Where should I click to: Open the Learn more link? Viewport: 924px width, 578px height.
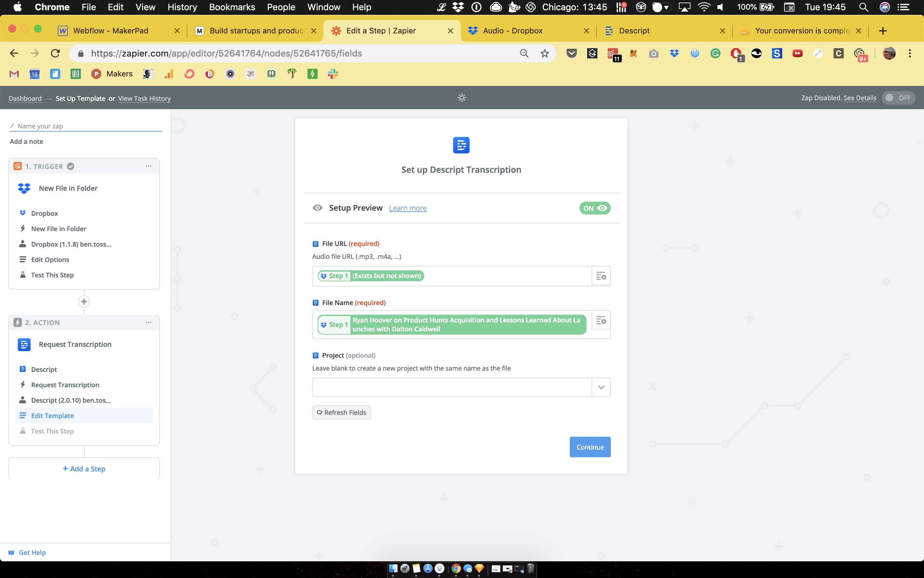point(408,208)
